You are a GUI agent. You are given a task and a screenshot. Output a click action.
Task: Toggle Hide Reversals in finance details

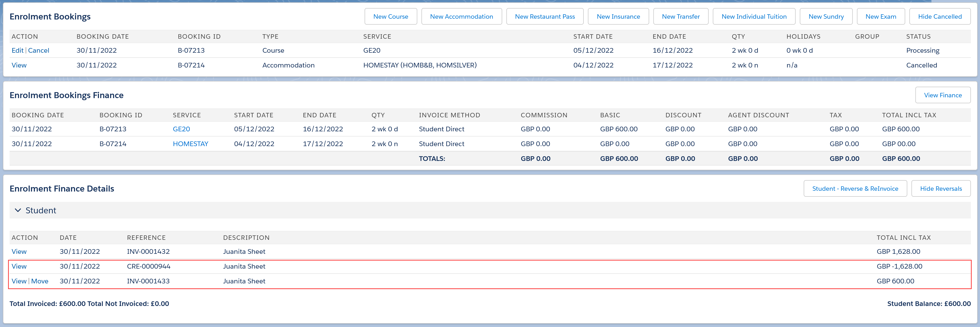coord(941,189)
